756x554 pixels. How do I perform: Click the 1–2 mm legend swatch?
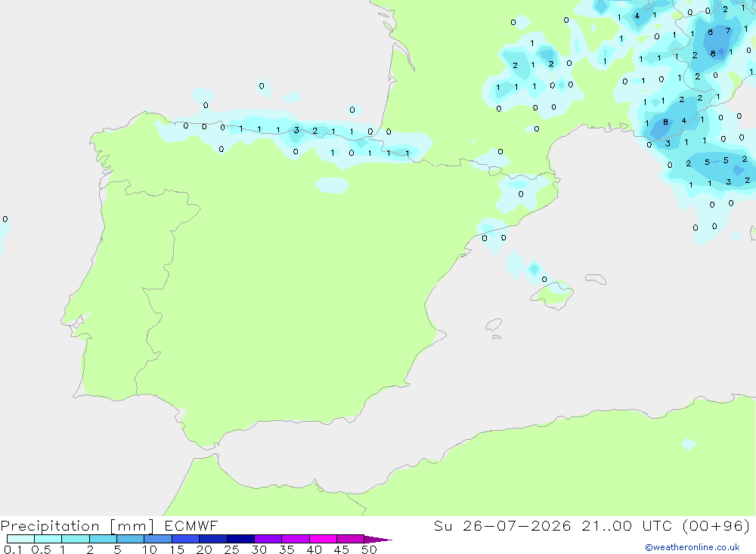click(x=75, y=539)
